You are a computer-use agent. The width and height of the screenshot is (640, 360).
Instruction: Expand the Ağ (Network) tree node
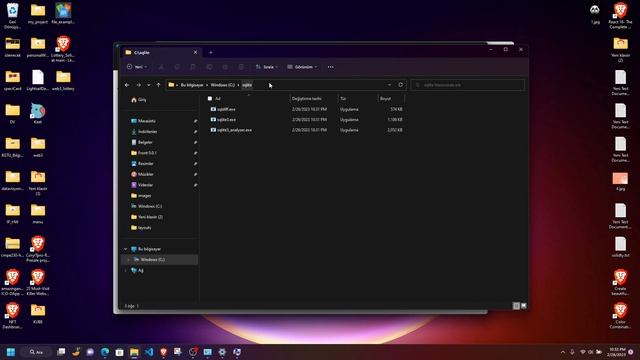pyautogui.click(x=126, y=270)
